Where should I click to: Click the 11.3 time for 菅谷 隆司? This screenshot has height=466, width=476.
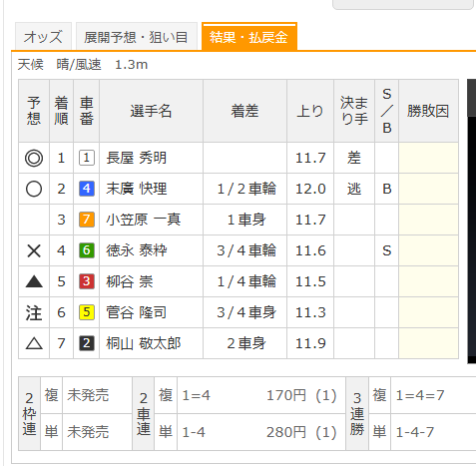(310, 312)
